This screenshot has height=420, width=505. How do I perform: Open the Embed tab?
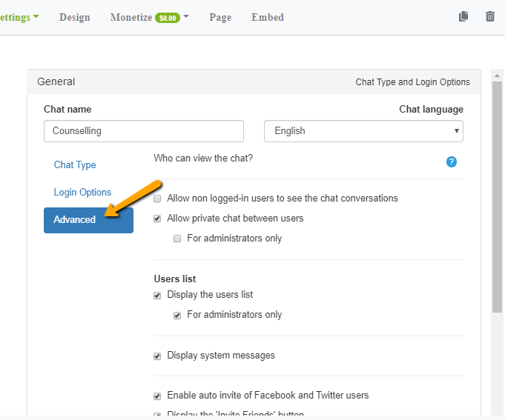(x=267, y=17)
